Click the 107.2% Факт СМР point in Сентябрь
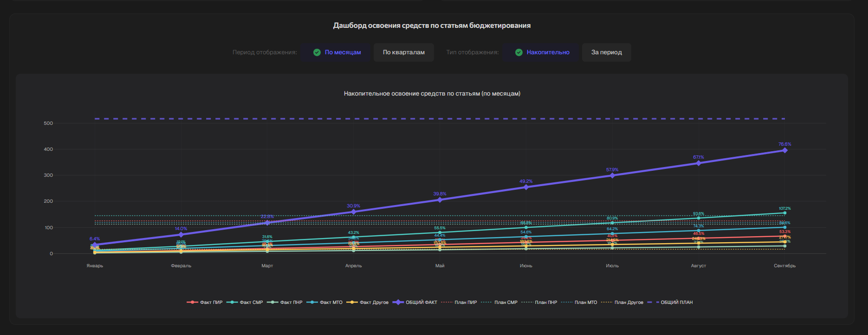The height and width of the screenshot is (335, 868). 785,213
